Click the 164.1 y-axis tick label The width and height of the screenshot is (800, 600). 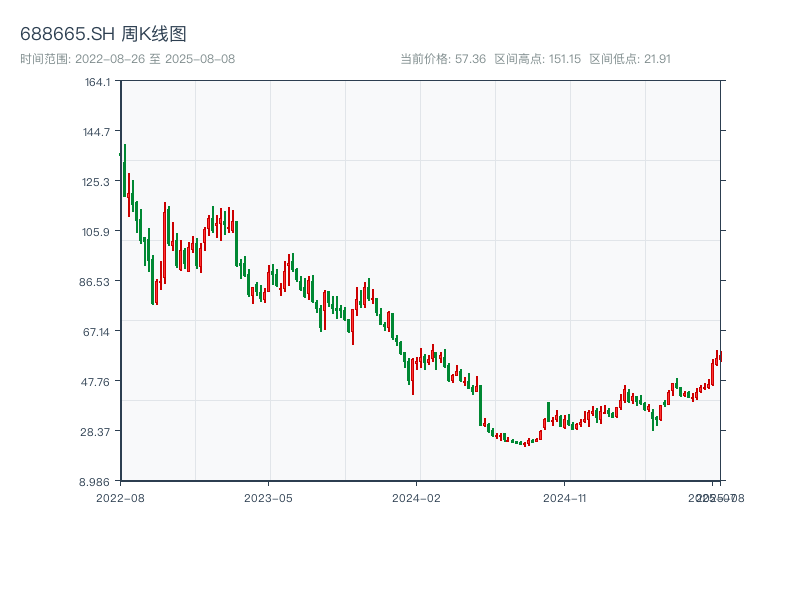pos(97,81)
